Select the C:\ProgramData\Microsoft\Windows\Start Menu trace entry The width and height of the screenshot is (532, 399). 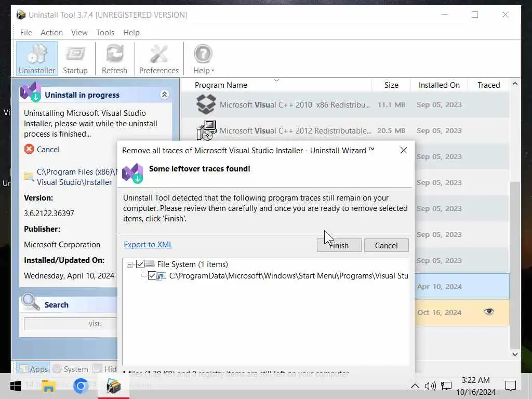[x=288, y=276]
